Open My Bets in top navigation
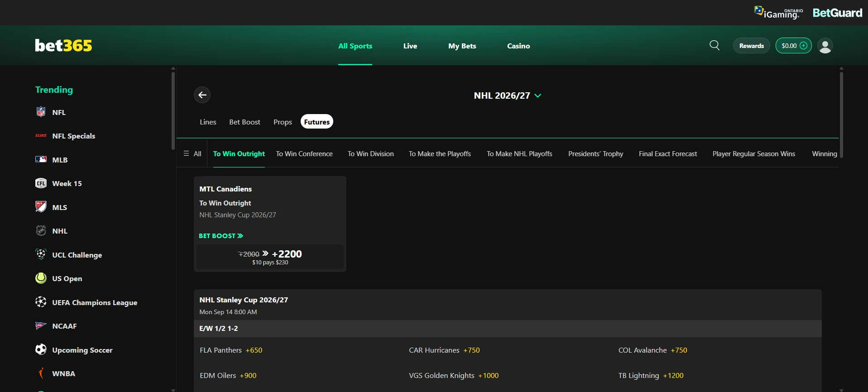This screenshot has height=392, width=868. click(x=462, y=46)
